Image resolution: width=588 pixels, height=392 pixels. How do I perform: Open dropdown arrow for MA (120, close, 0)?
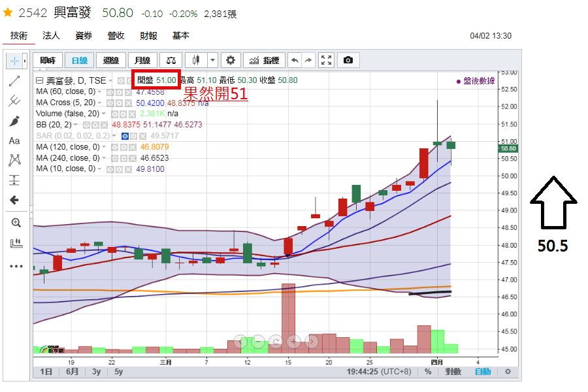point(104,147)
